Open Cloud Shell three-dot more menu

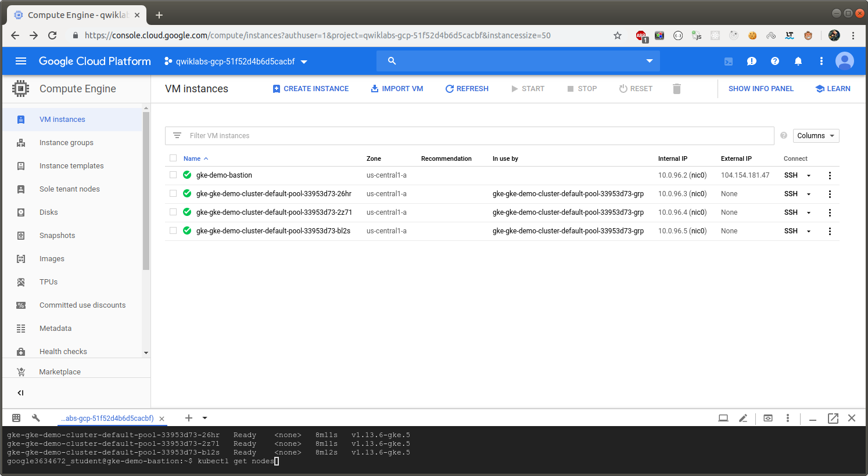pyautogui.click(x=788, y=418)
